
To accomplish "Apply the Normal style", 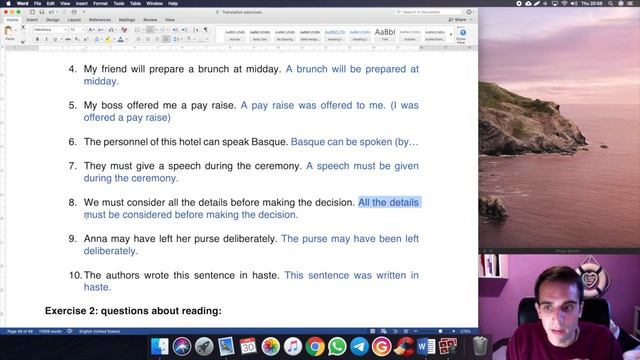I will 235,35.
